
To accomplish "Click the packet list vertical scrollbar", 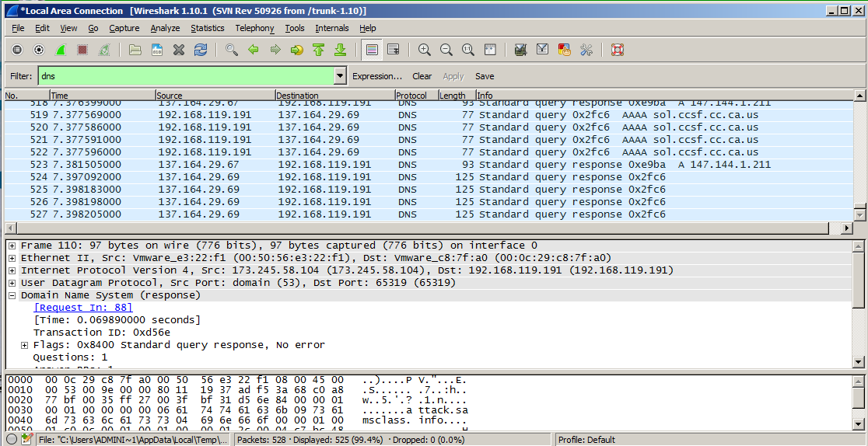I will (x=859, y=155).
